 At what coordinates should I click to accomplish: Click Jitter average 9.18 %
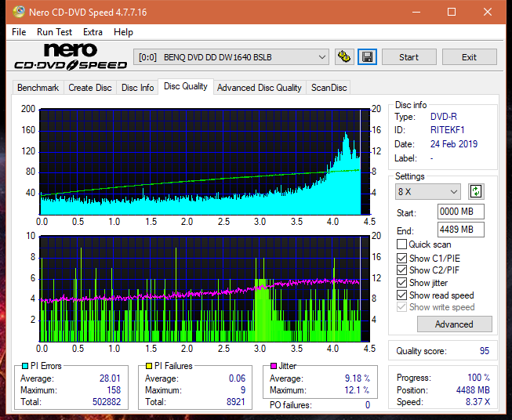(358, 378)
